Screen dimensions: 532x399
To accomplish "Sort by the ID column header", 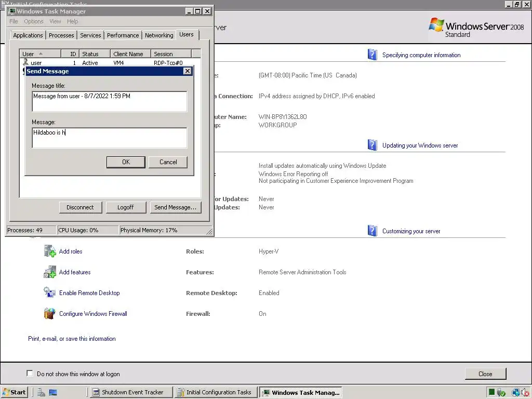I will (x=70, y=54).
